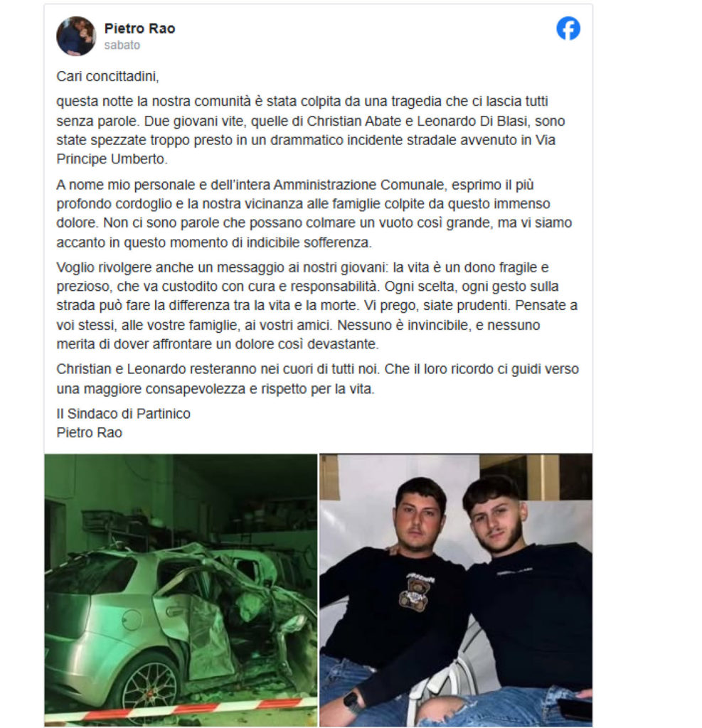Click the red alloy wheel of the wrecked car
The width and height of the screenshot is (702, 728).
151,692
